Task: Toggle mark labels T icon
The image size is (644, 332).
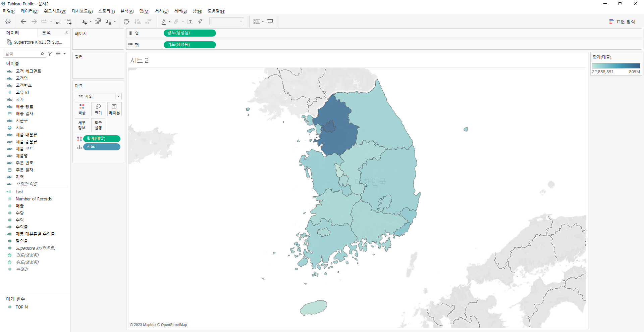Action: [190, 21]
